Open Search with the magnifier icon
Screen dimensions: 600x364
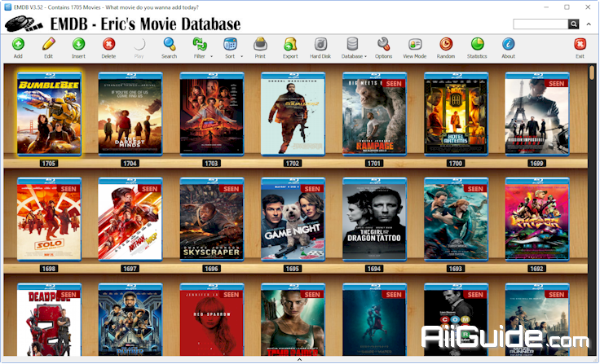169,44
